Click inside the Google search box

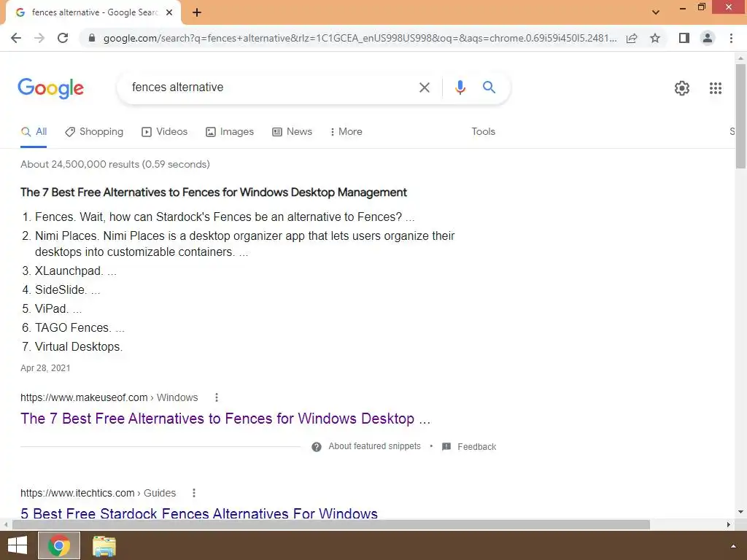(271, 87)
